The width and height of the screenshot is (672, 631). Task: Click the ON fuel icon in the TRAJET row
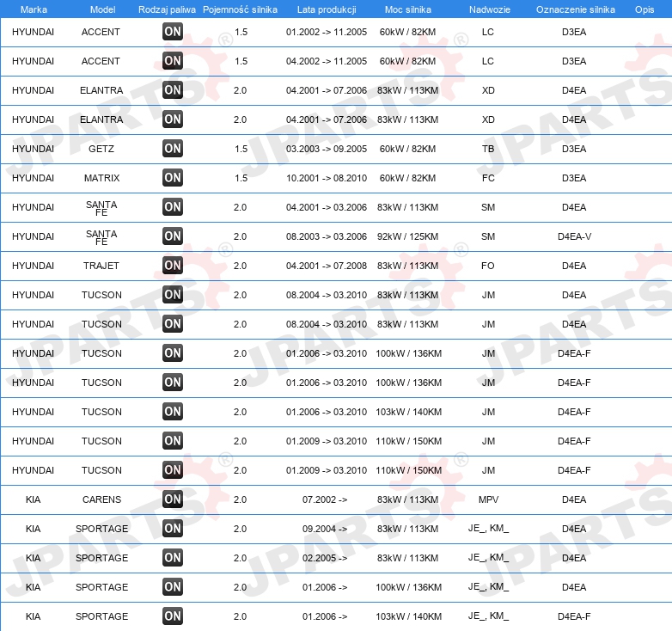(173, 266)
